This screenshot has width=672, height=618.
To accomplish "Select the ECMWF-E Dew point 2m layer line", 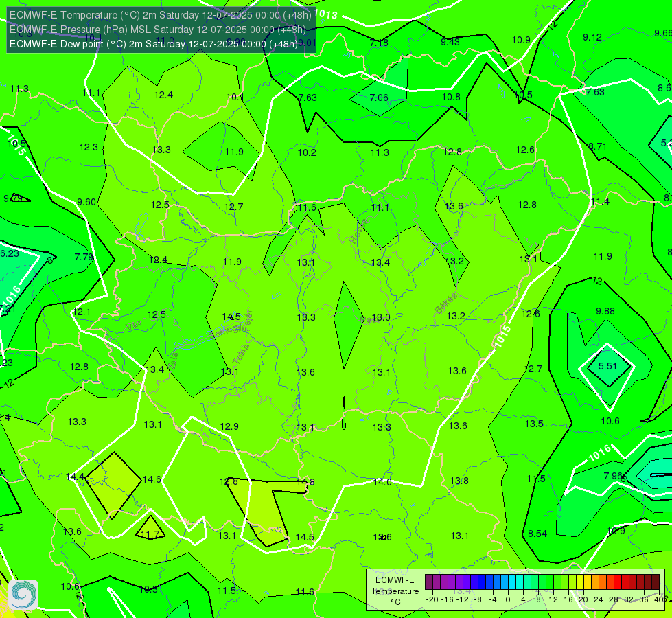I will click(154, 44).
